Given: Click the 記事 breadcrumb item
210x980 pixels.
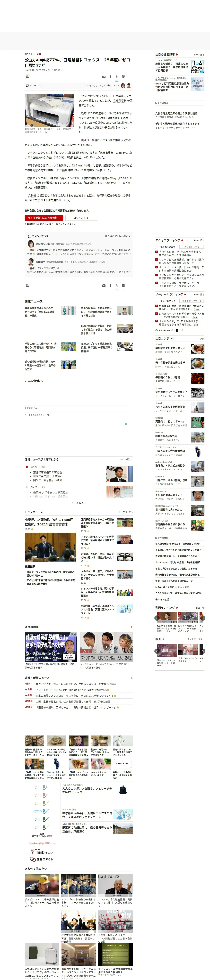Looking at the screenshot, I should 39,54.
